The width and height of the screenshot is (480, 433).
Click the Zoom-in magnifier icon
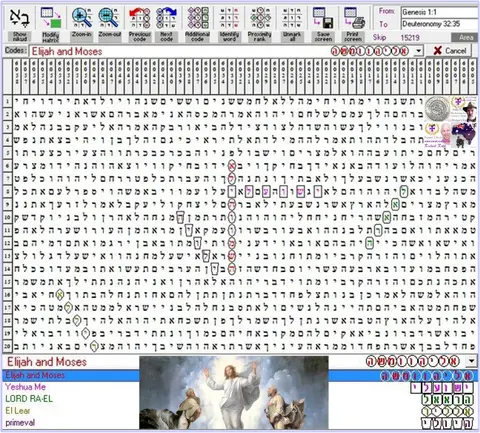pyautogui.click(x=82, y=17)
